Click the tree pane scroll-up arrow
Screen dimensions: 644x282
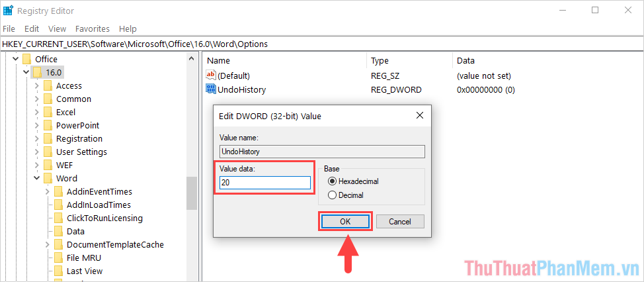click(191, 59)
